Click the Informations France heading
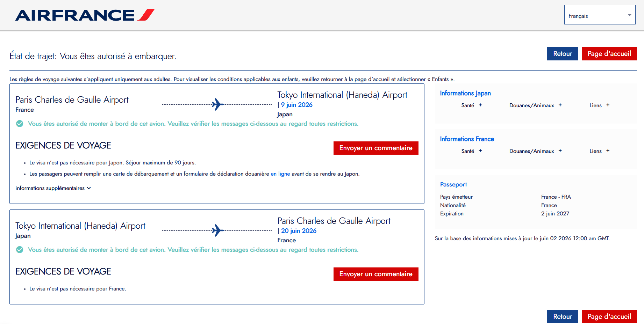This screenshot has width=644, height=324. 467,139
